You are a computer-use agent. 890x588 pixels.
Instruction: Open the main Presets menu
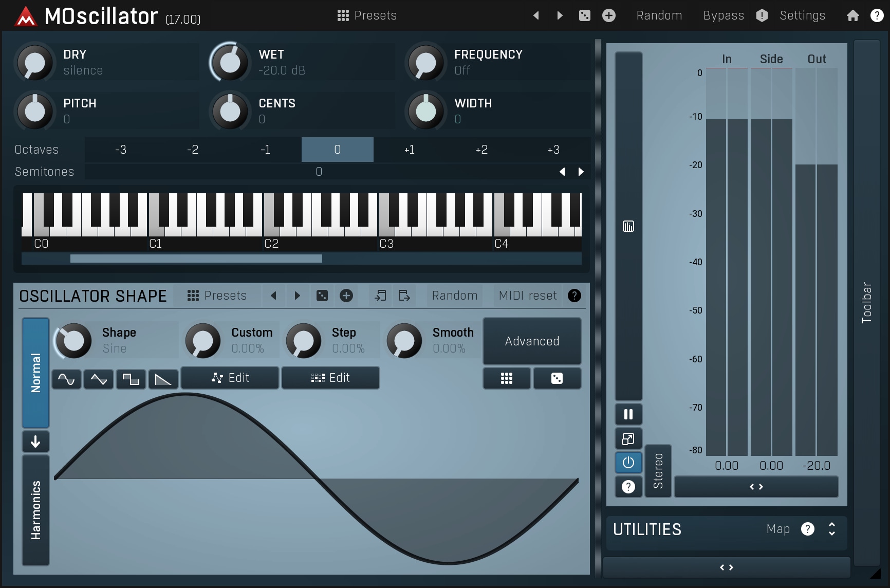pyautogui.click(x=367, y=15)
